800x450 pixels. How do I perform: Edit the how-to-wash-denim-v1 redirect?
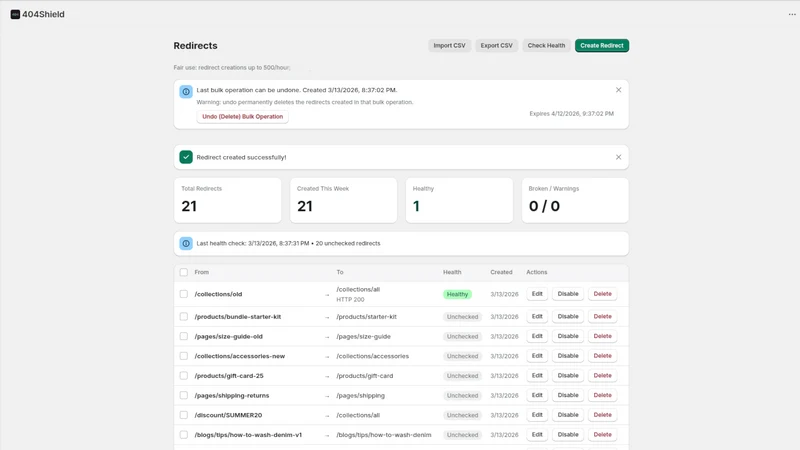pyautogui.click(x=537, y=435)
